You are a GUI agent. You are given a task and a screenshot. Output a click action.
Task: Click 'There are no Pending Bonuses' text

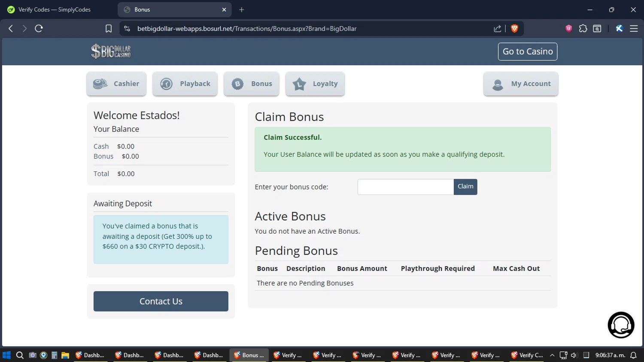305,283
